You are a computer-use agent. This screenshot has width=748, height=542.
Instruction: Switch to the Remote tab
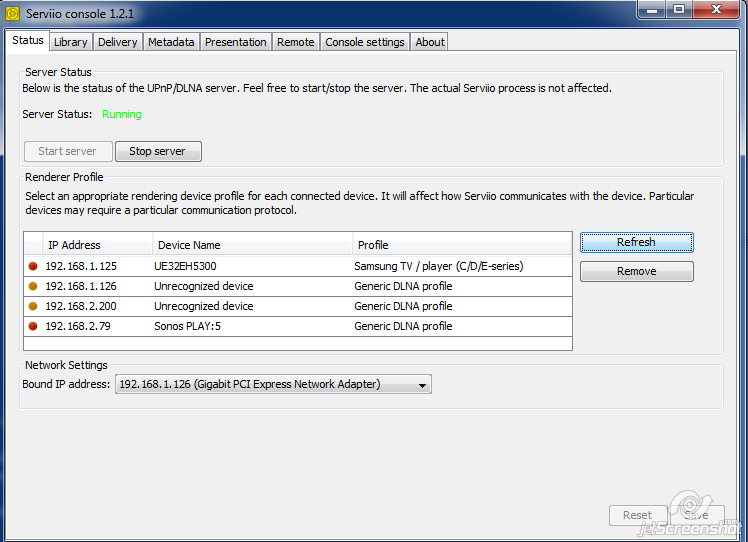click(295, 42)
